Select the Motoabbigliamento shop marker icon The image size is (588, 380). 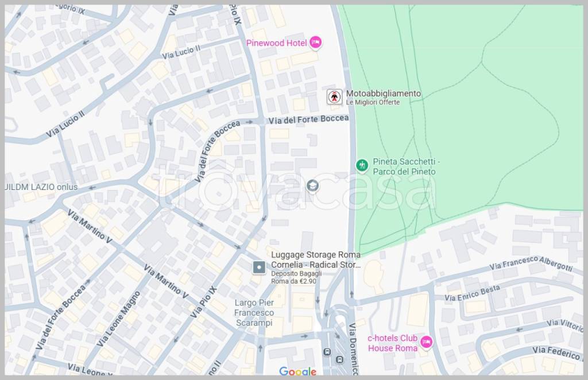(x=334, y=96)
